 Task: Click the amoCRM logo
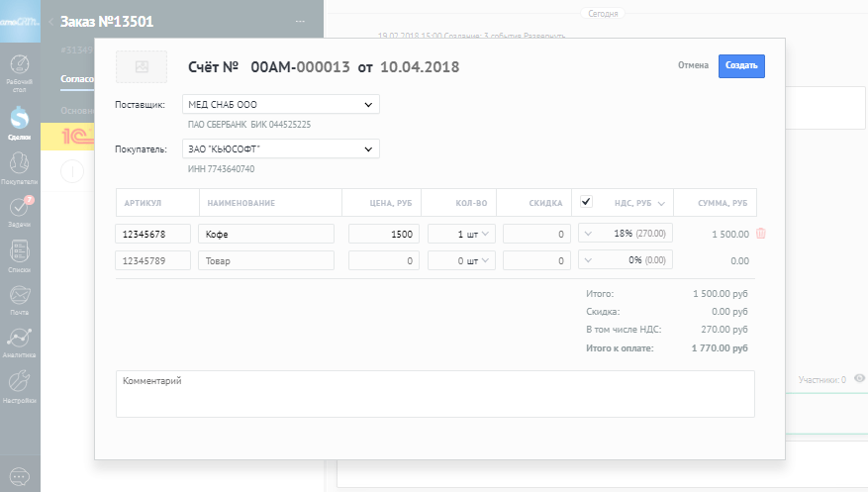pyautogui.click(x=20, y=21)
